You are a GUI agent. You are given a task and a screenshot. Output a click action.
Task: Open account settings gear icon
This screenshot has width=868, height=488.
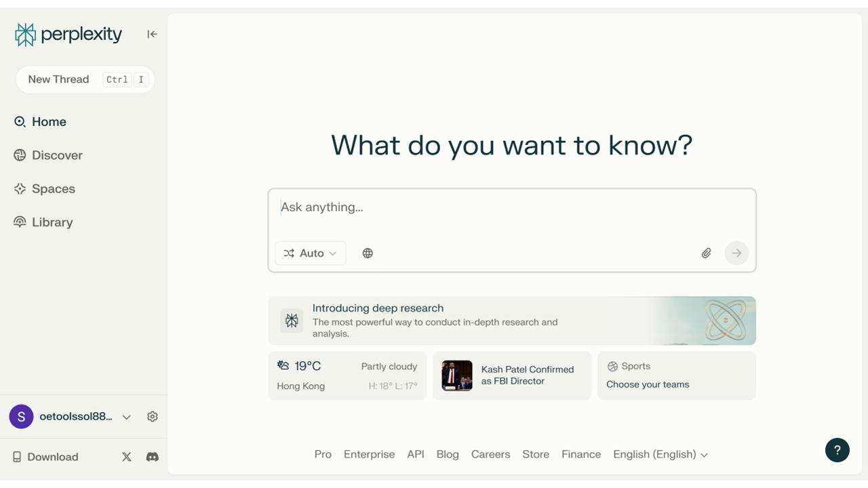tap(153, 417)
